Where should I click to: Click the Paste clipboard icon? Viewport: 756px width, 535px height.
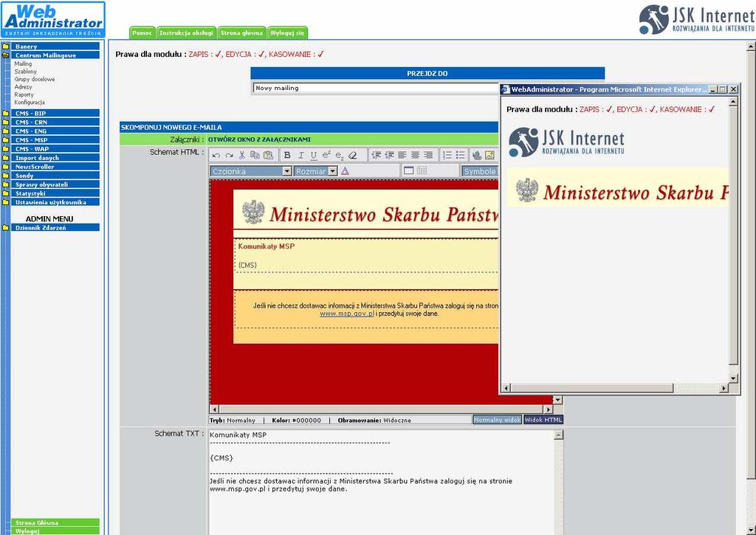[268, 155]
